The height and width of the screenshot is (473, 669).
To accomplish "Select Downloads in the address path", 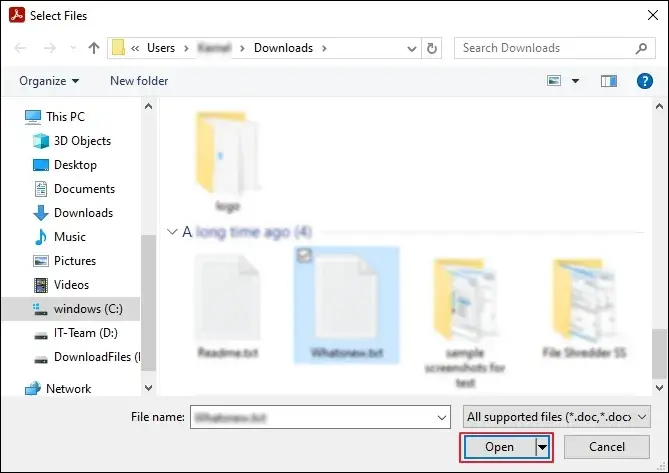I will point(283,48).
